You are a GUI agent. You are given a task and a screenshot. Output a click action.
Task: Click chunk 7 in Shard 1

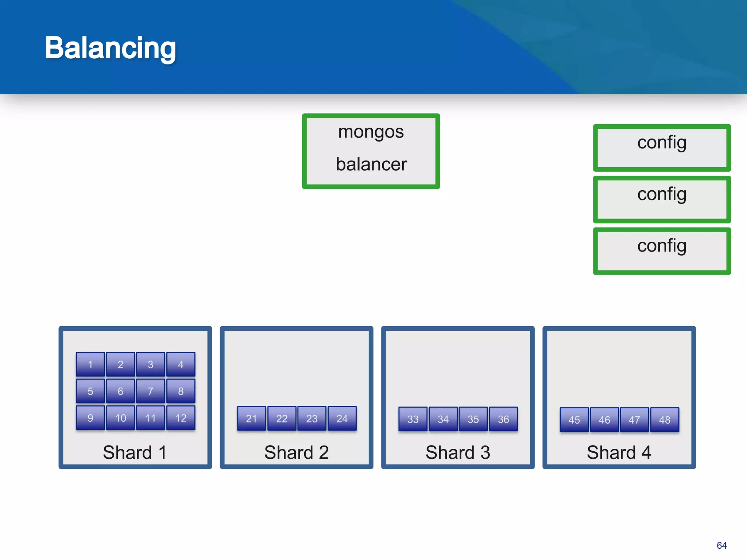(x=151, y=391)
